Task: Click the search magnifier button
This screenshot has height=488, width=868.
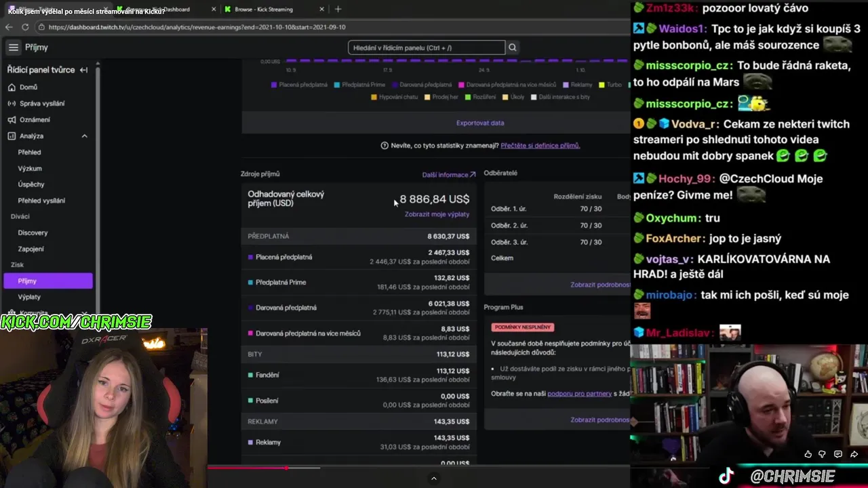Action: click(513, 47)
